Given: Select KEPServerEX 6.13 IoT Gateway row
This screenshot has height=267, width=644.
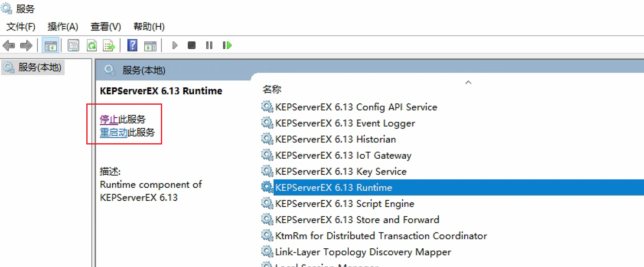Looking at the screenshot, I should [452, 155].
